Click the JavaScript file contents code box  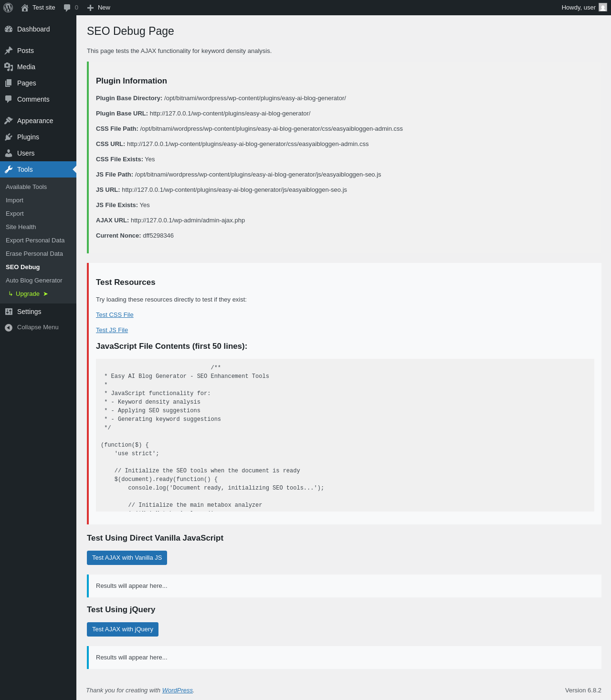tap(345, 435)
